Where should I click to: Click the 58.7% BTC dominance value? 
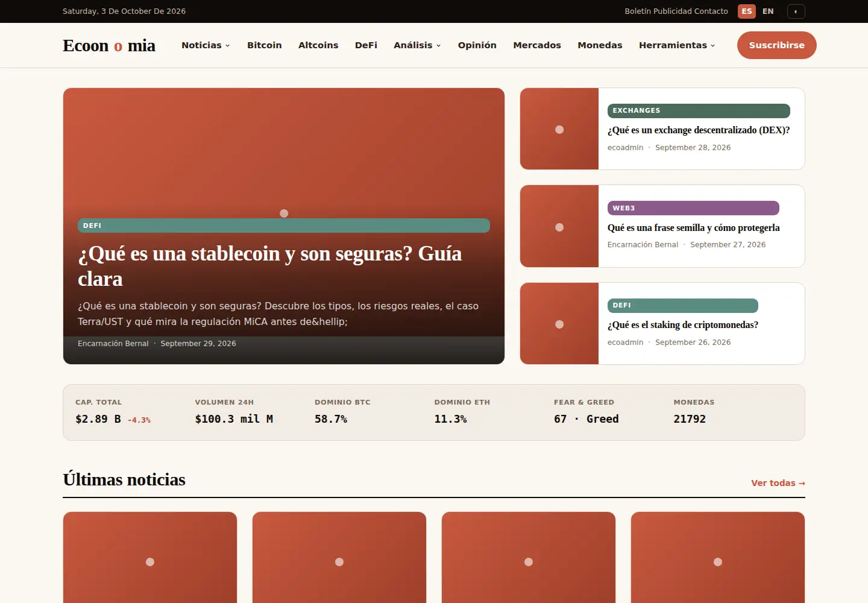[331, 419]
